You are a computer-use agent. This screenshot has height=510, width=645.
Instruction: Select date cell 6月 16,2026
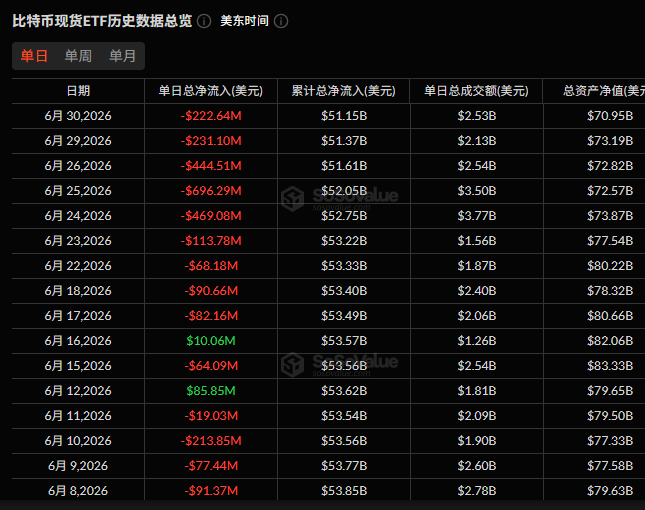(x=78, y=341)
